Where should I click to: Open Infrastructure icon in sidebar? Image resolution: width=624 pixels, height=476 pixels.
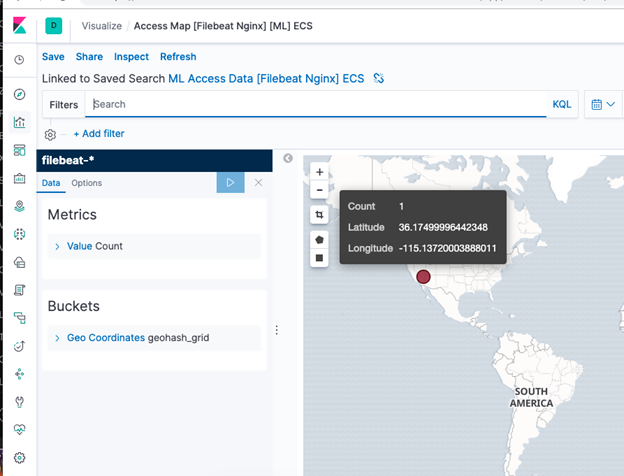point(19,262)
